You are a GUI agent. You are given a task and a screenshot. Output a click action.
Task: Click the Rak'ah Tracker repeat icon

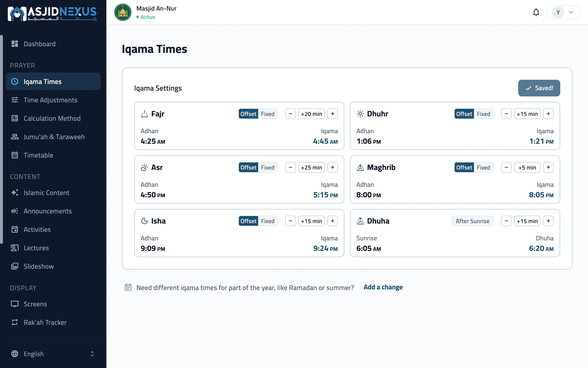pos(15,322)
